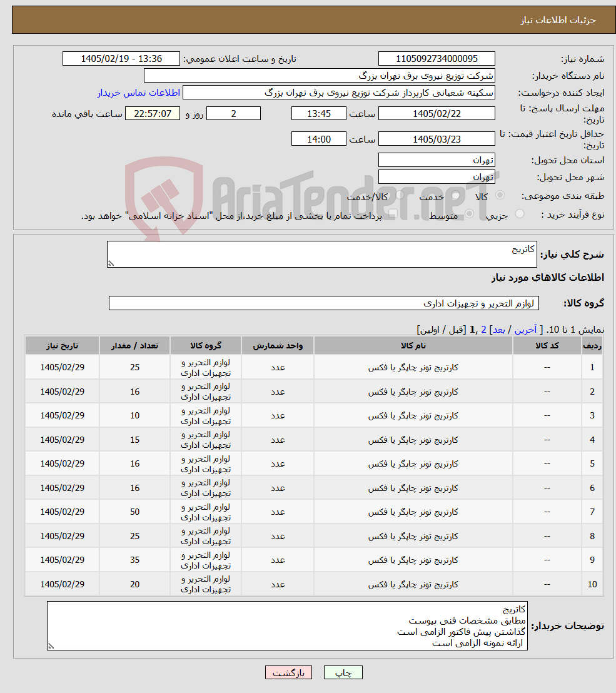Screen dimensions: 616x693
Task: Click the announcement date-time field
Action: (121, 59)
